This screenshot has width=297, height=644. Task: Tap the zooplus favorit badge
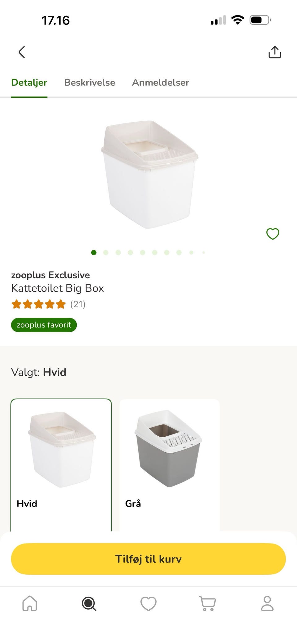pos(44,325)
